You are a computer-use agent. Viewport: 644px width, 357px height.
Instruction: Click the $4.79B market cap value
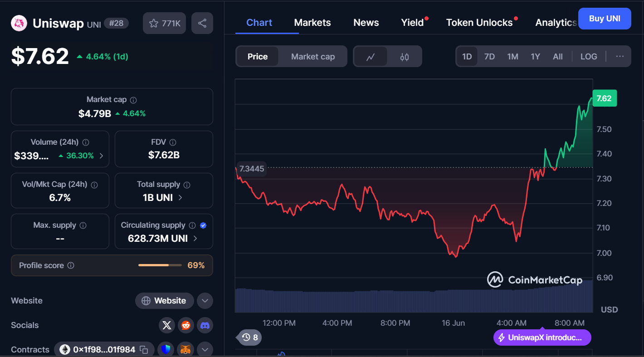pos(95,113)
